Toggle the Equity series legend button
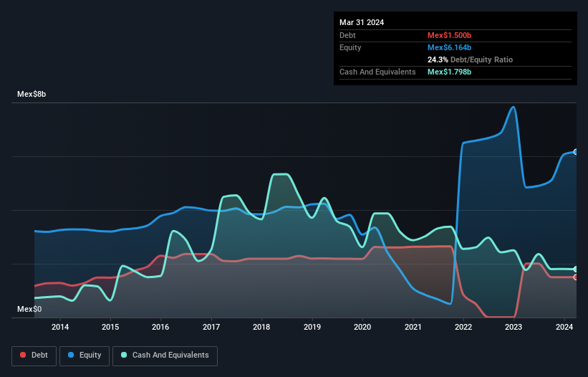Screen dimensions: 588x377 coord(85,355)
